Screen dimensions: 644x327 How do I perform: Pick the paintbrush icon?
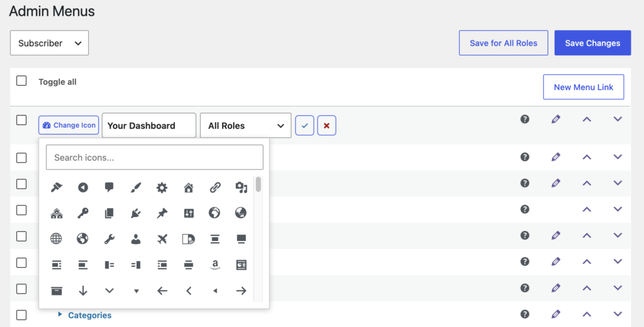[136, 187]
